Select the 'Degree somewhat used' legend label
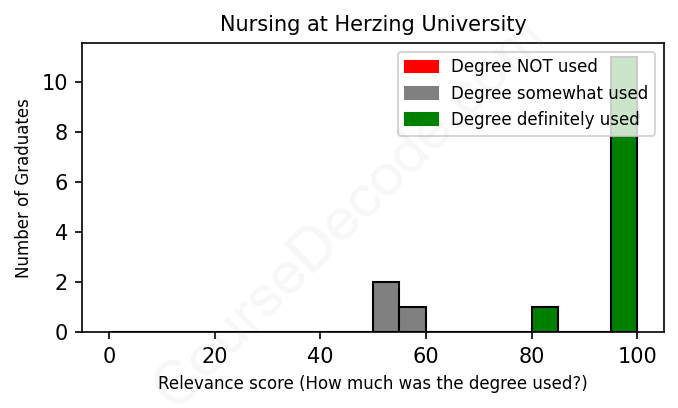 [x=549, y=93]
